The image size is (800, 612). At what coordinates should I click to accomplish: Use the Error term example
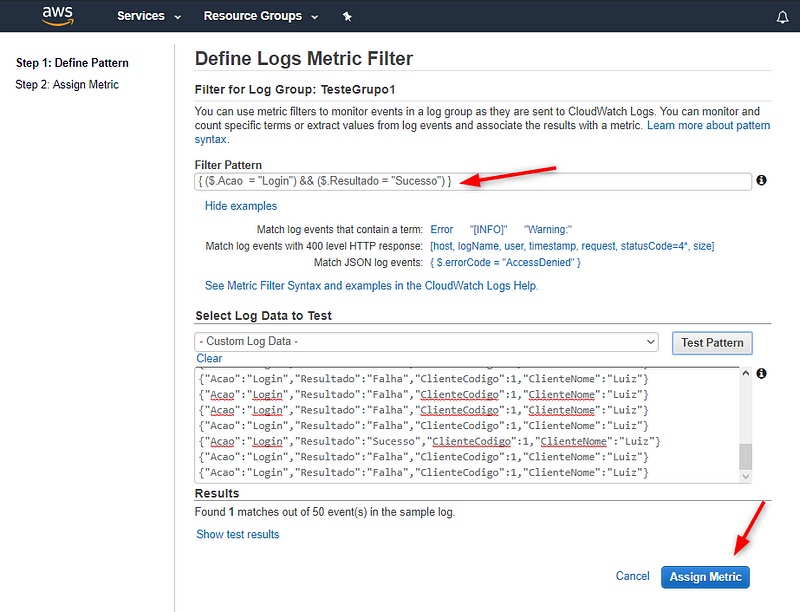click(x=441, y=230)
